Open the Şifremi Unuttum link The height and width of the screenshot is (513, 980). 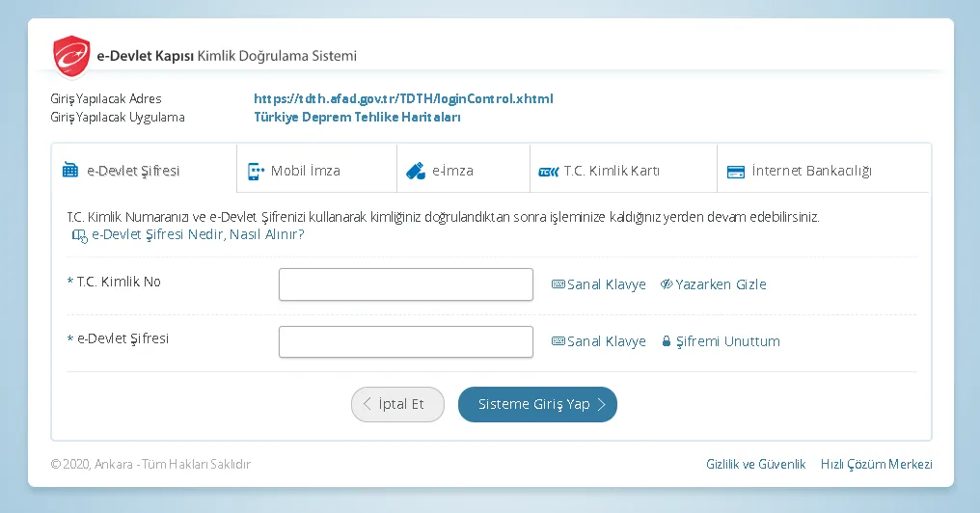(x=721, y=341)
